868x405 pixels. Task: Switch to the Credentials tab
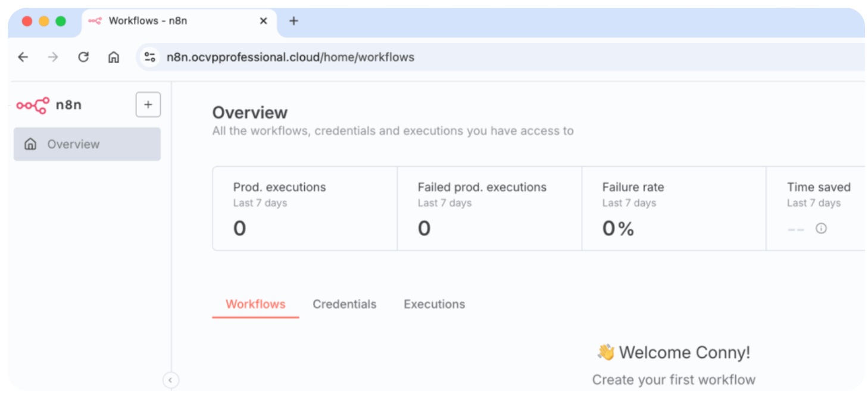(x=344, y=304)
